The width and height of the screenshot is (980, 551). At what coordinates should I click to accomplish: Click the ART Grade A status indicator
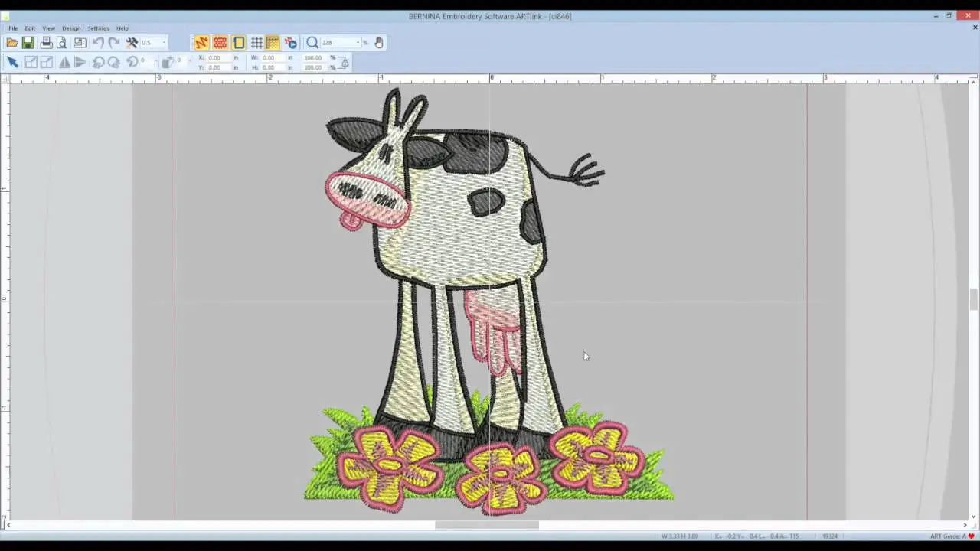[952, 536]
